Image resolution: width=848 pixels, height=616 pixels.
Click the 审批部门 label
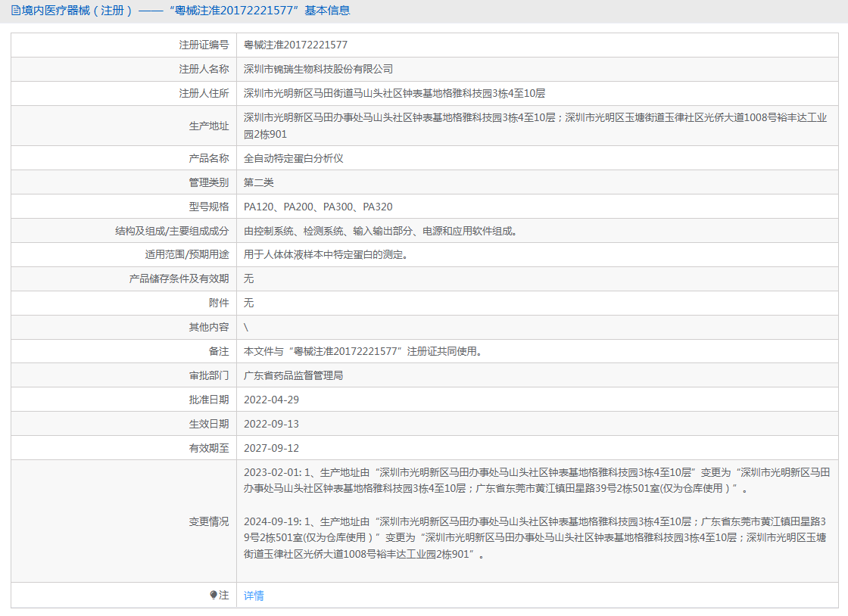[209, 375]
